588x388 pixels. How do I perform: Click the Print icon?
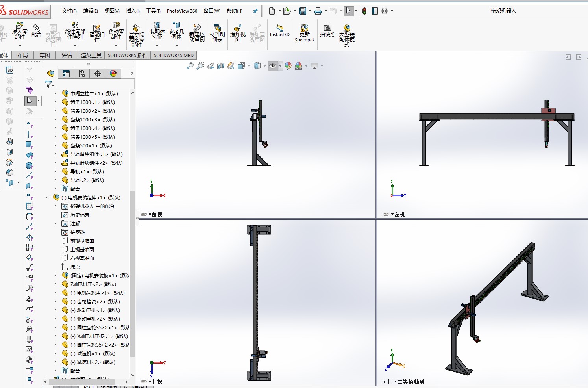click(318, 11)
